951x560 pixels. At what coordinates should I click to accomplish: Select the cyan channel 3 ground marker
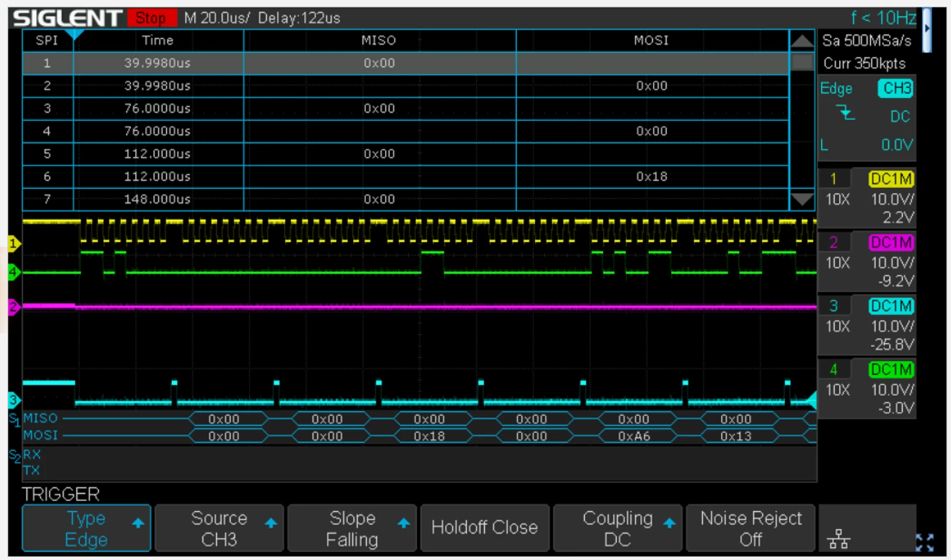[14, 400]
